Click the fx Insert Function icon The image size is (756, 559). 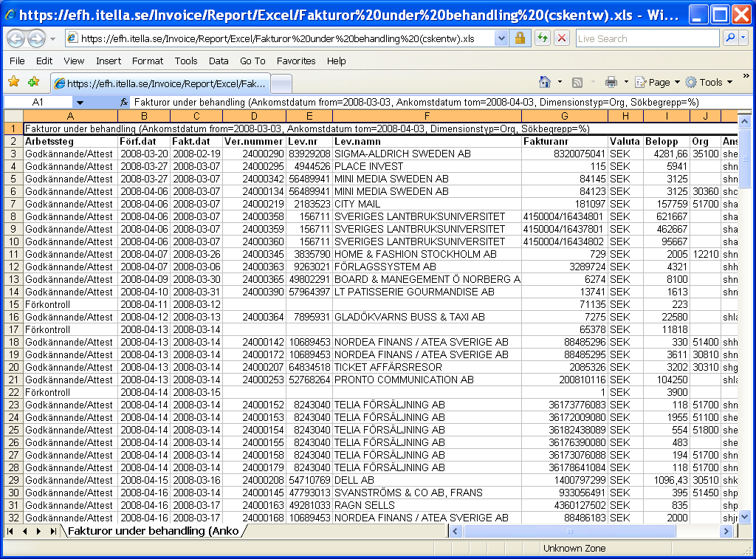124,102
